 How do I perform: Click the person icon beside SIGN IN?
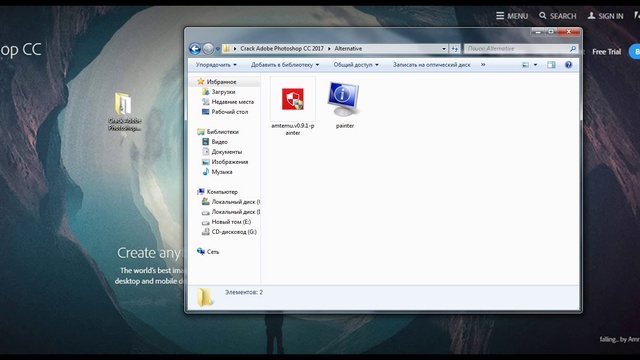[x=591, y=16]
